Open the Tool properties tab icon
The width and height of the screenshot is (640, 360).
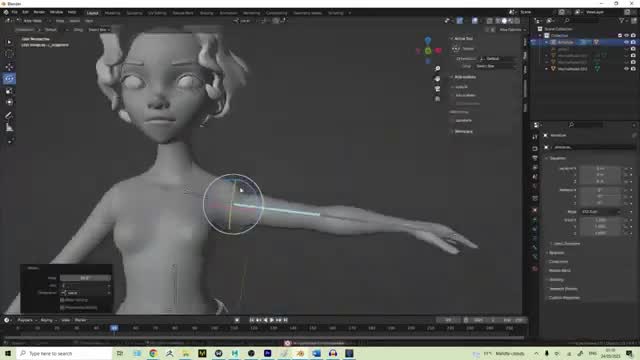(x=535, y=137)
